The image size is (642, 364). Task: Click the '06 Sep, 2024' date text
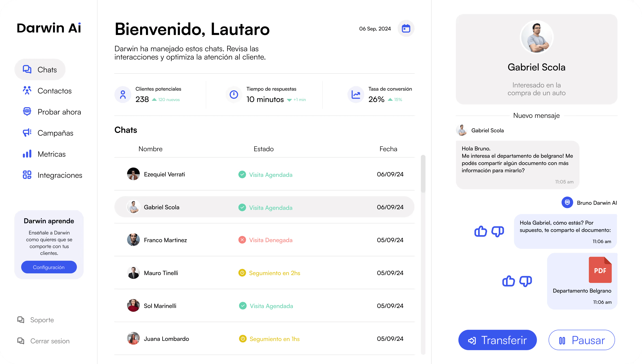point(375,28)
